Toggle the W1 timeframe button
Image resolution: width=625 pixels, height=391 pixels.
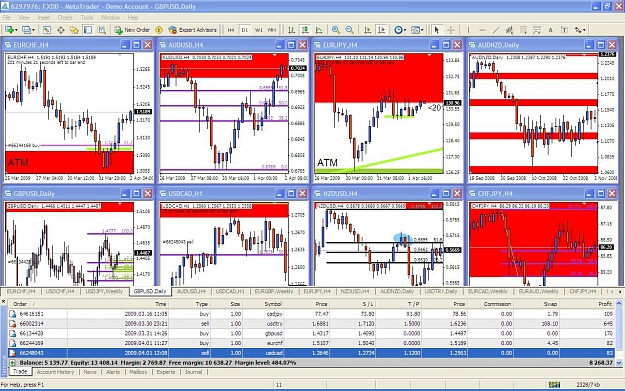click(x=259, y=30)
